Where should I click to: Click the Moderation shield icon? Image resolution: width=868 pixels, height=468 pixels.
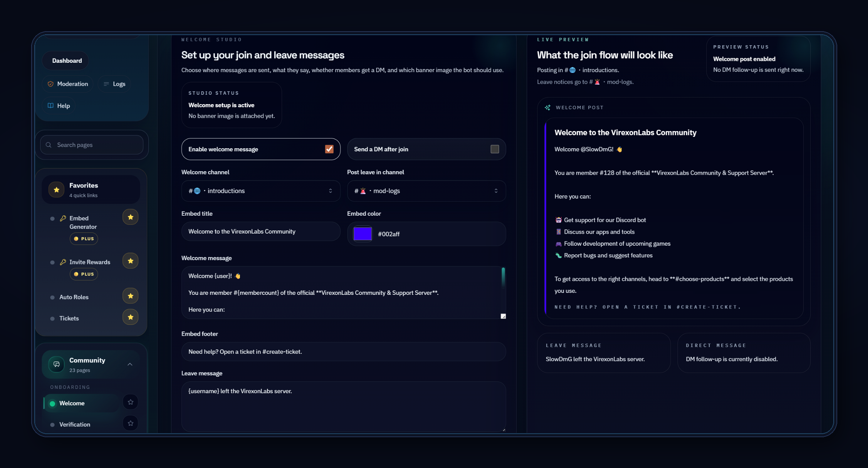[x=51, y=84]
